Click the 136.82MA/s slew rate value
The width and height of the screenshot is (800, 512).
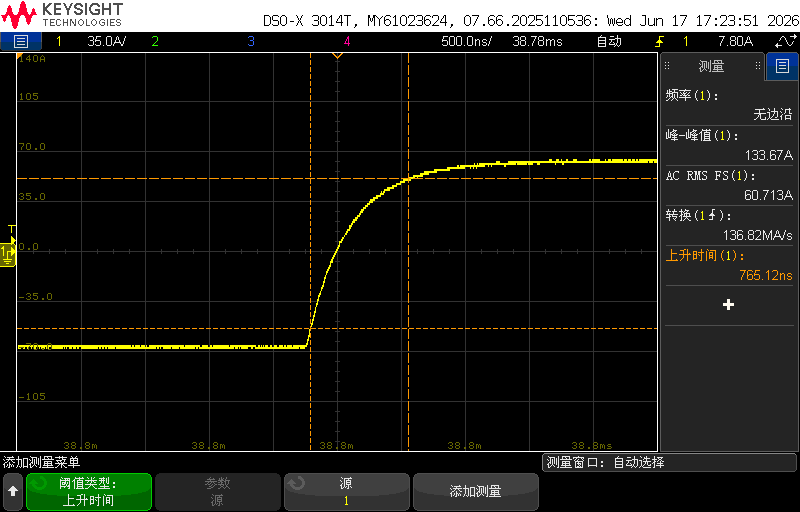pyautogui.click(x=757, y=235)
